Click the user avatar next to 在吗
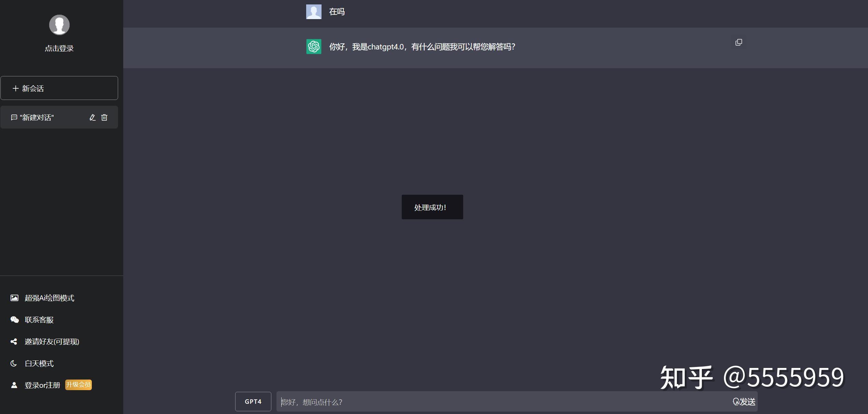 click(x=314, y=12)
